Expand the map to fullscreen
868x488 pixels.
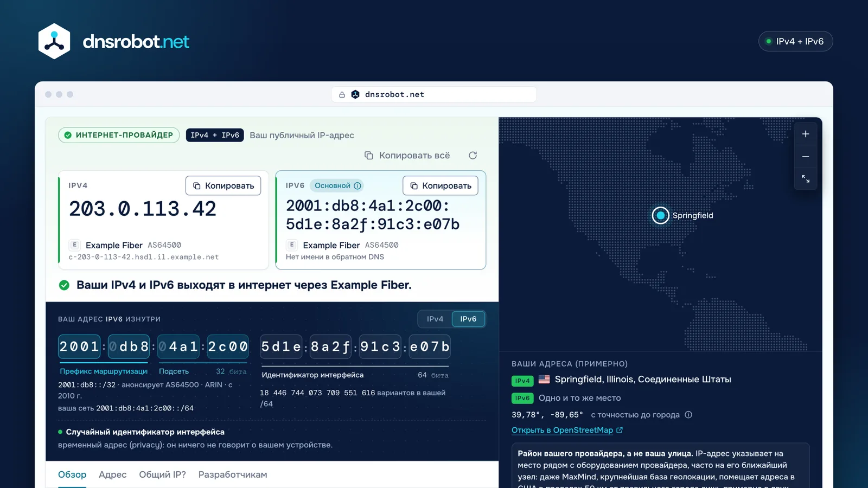click(806, 179)
